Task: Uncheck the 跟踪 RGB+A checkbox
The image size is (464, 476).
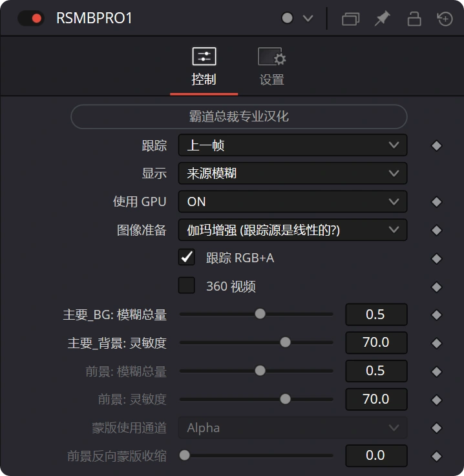Action: 187,258
